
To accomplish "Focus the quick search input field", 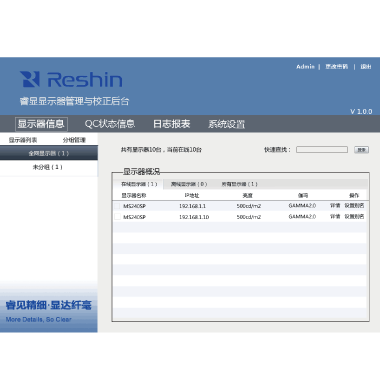I will pos(322,150).
